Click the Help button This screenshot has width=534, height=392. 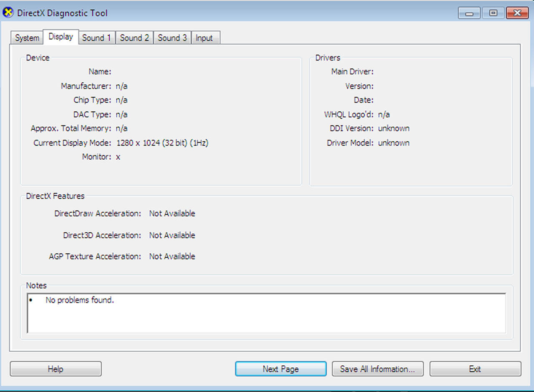click(55, 369)
